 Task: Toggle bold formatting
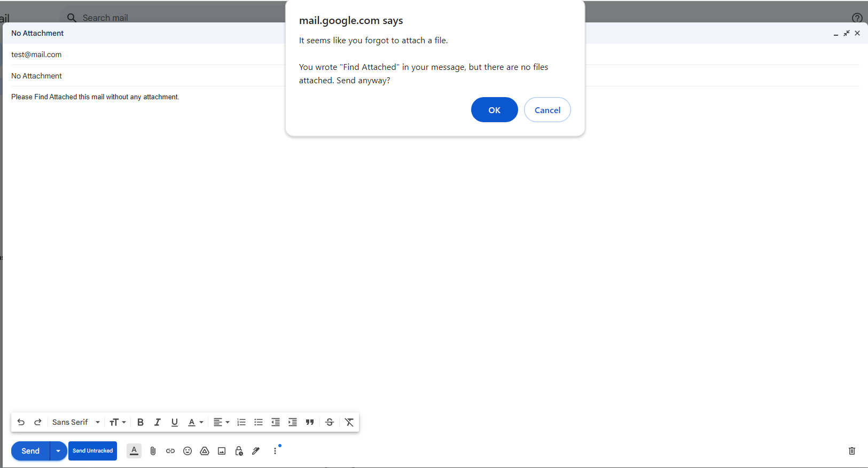point(140,422)
